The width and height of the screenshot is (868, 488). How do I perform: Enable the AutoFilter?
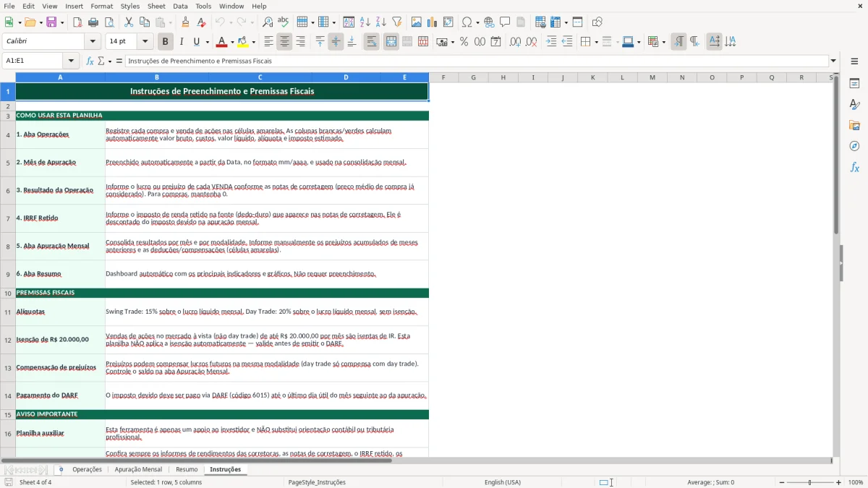coord(396,22)
